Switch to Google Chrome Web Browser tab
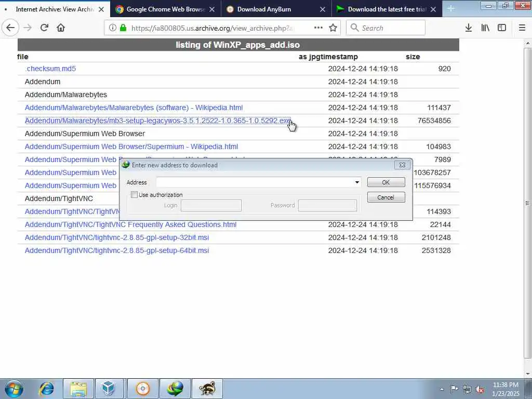 click(x=166, y=9)
